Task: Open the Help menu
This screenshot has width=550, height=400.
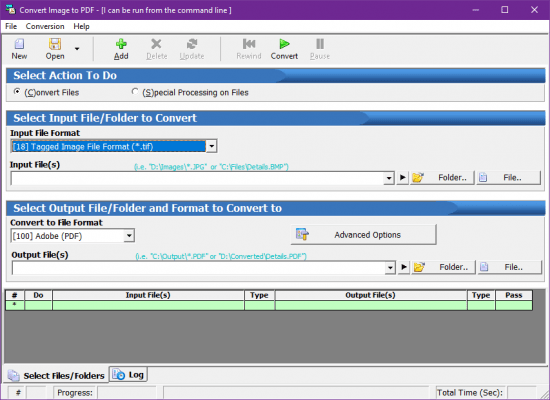Action: point(81,27)
